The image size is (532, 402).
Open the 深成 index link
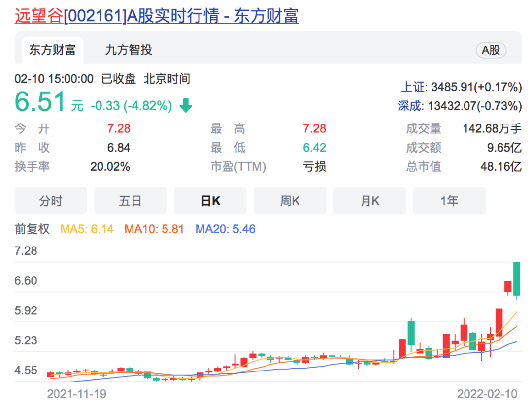click(x=410, y=106)
